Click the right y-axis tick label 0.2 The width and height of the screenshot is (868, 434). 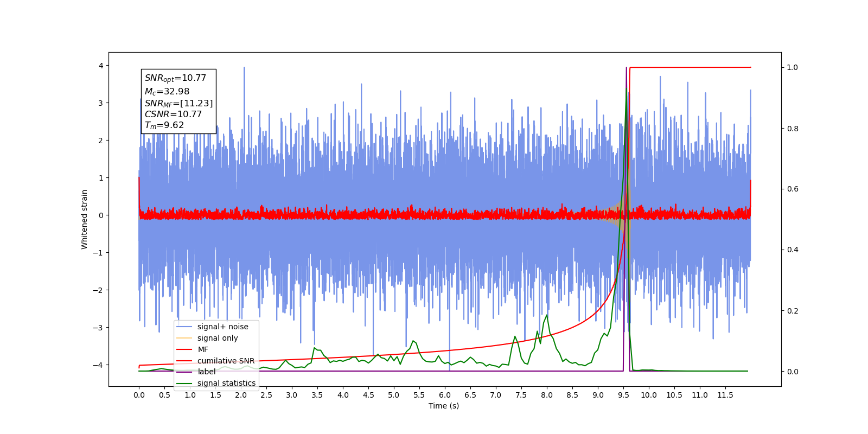click(793, 311)
